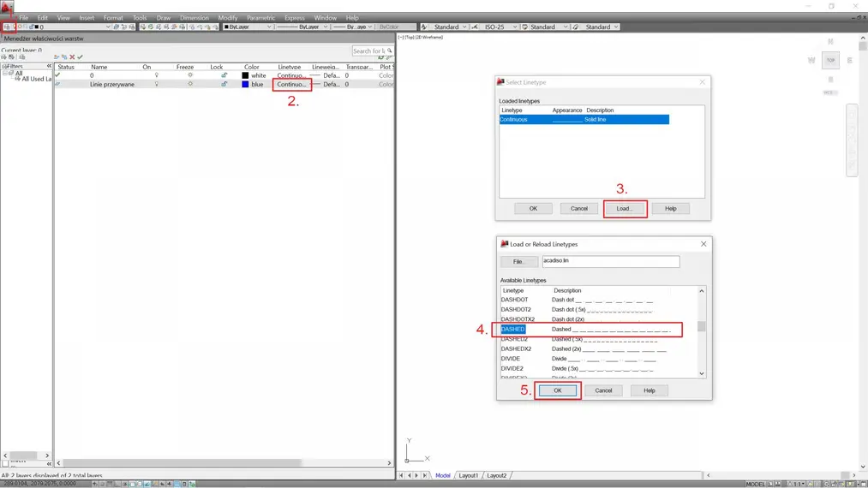Click Cancel in Select Linetype dialog

[x=579, y=209]
